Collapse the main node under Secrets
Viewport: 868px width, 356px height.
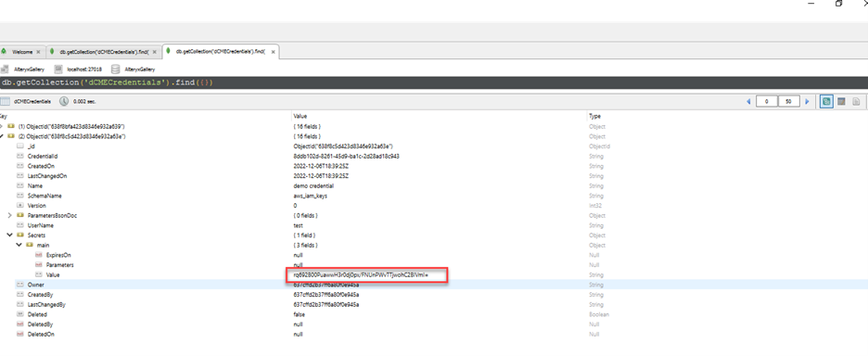(x=19, y=246)
